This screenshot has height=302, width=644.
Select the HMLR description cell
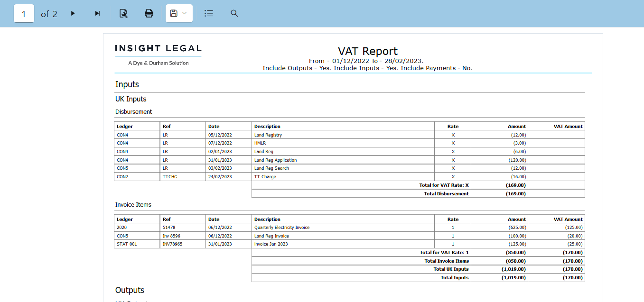click(x=343, y=143)
